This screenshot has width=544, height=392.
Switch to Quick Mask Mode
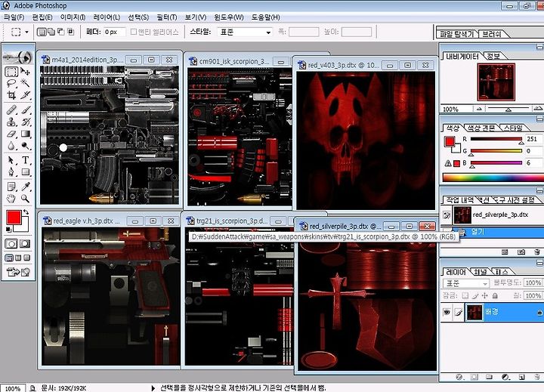click(25, 243)
